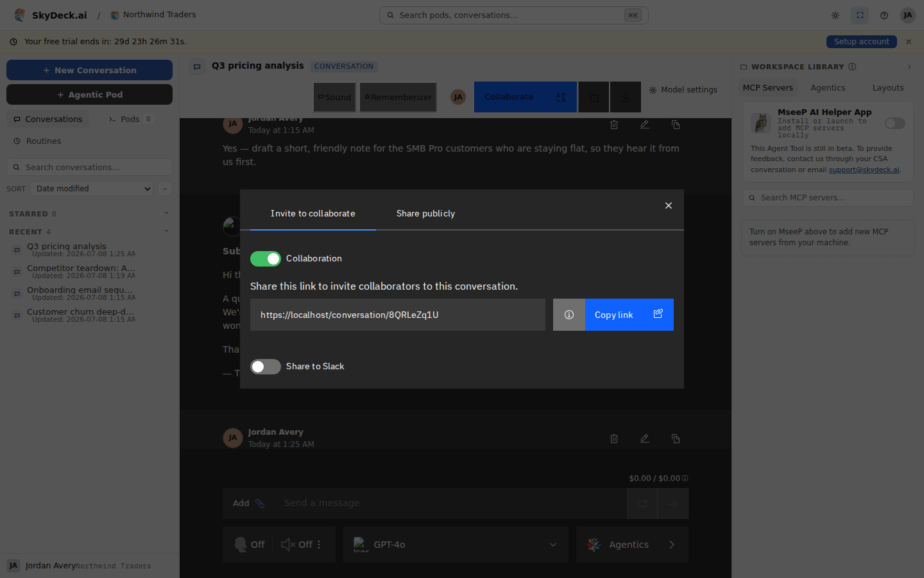The width and height of the screenshot is (924, 578).
Task: Toggle the light/dark theme sun icon
Action: 835,15
